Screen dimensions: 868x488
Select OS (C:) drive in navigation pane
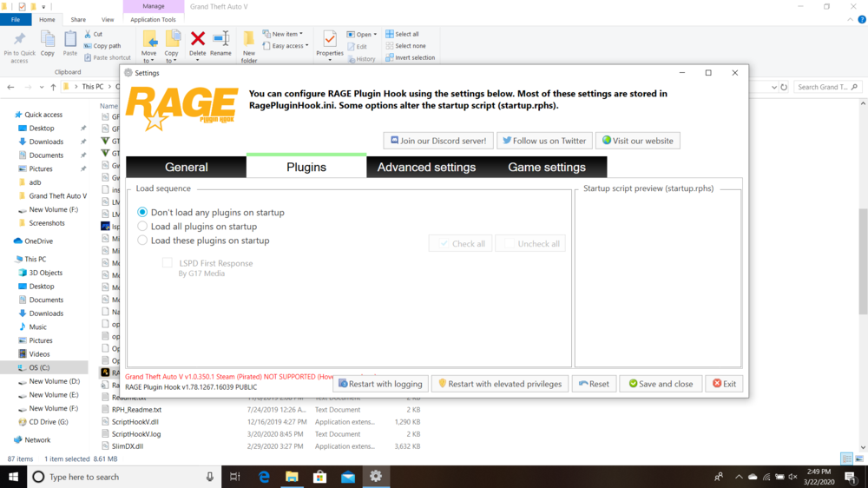coord(39,367)
